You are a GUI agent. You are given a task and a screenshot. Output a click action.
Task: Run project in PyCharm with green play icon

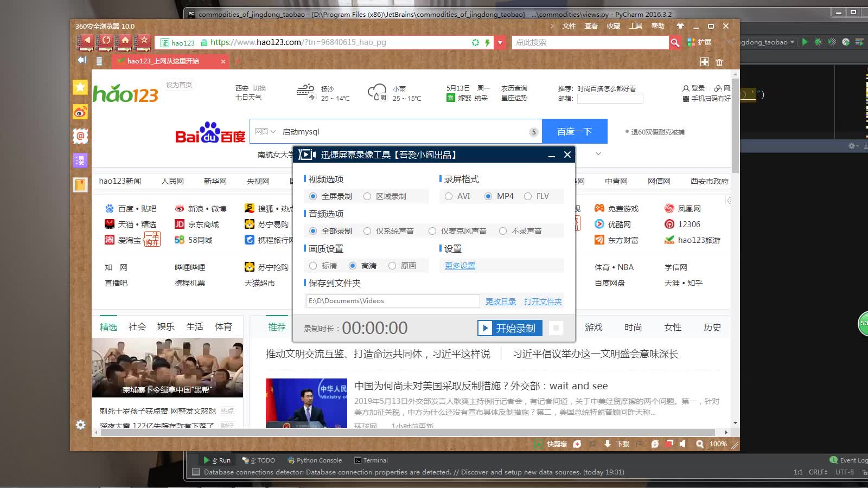tap(805, 42)
